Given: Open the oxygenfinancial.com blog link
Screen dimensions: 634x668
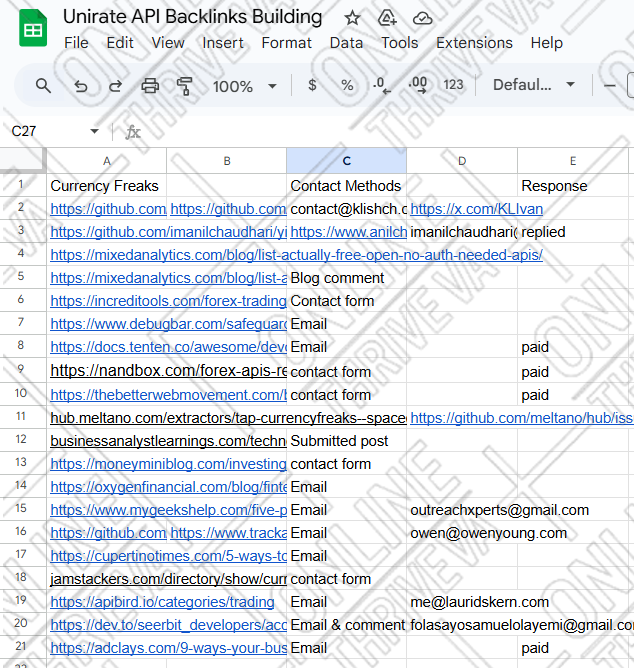Looking at the screenshot, I should click(x=168, y=487).
